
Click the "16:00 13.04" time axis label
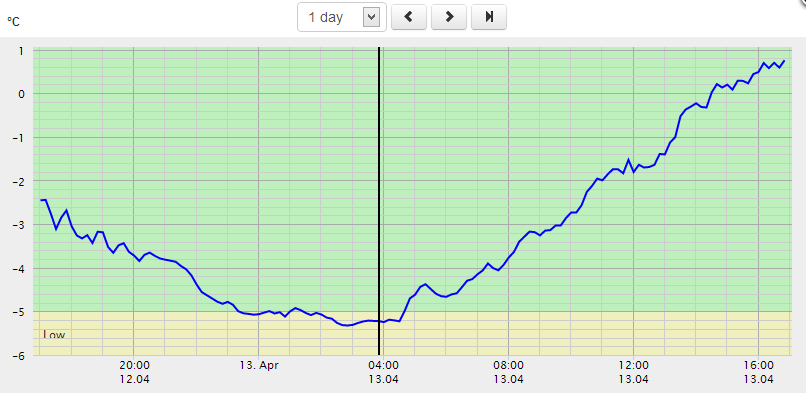759,372
